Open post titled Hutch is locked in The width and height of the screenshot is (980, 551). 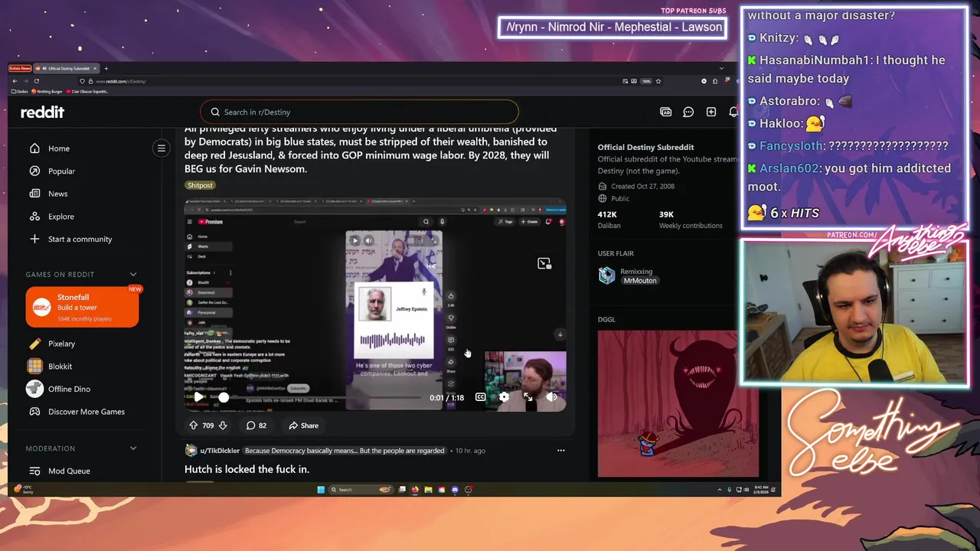[247, 469]
